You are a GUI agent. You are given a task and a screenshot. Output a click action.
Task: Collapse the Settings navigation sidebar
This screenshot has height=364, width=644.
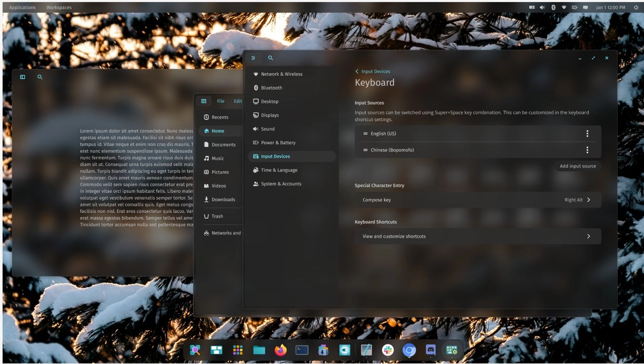point(253,58)
